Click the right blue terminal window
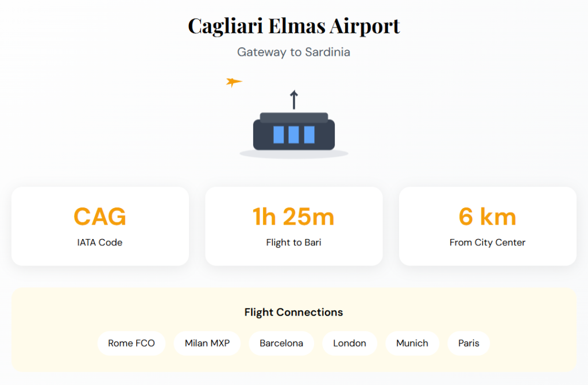Viewport: 588px width, 385px height. pos(309,134)
